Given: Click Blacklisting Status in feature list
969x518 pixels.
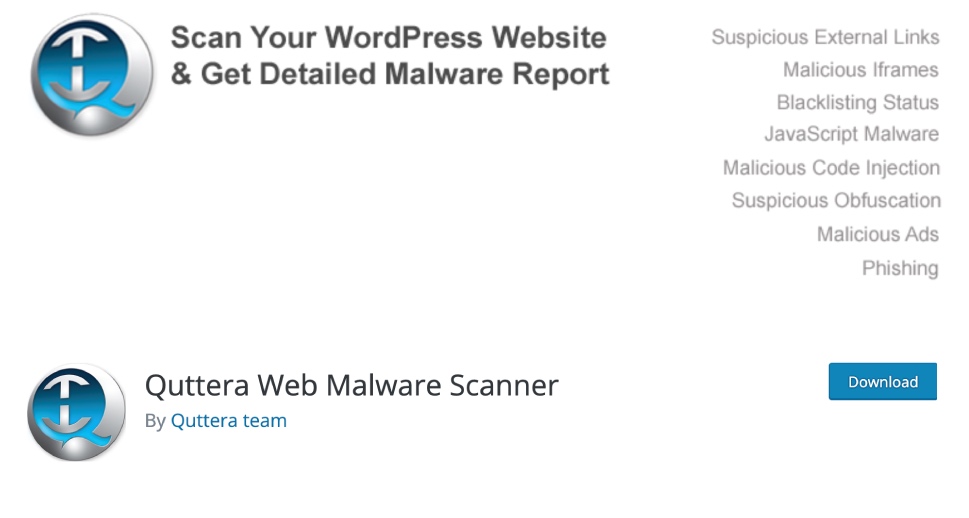Looking at the screenshot, I should [x=858, y=102].
